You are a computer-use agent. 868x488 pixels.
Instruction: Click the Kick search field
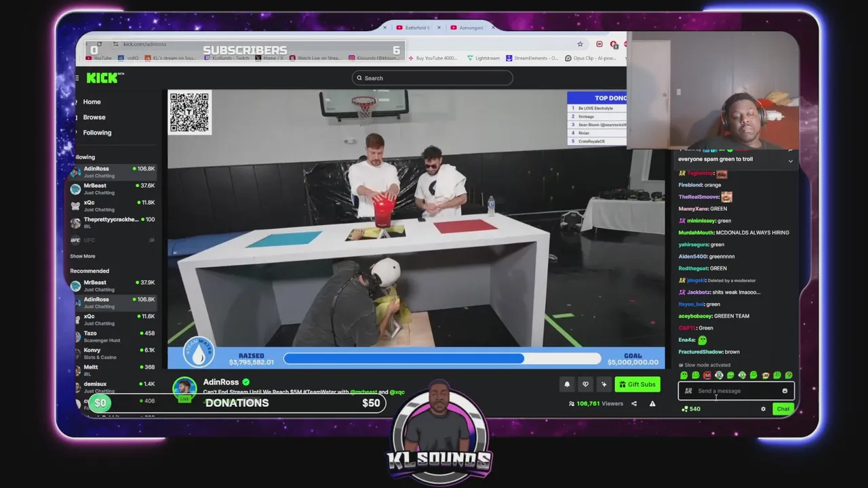click(432, 78)
